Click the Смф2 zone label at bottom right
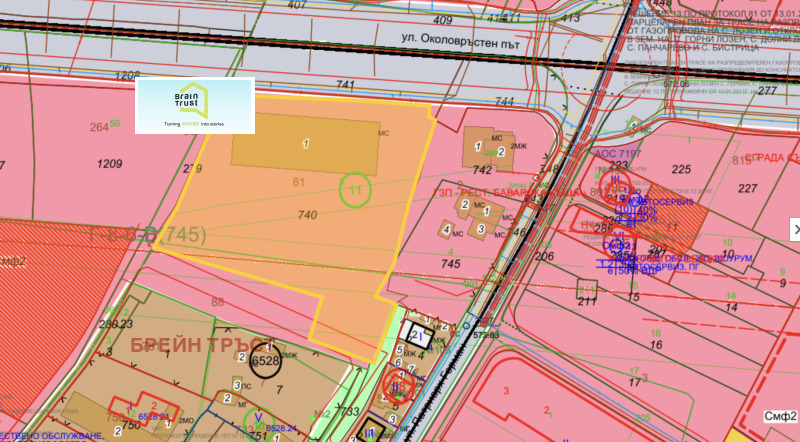This screenshot has height=442, width=800. click(x=780, y=414)
